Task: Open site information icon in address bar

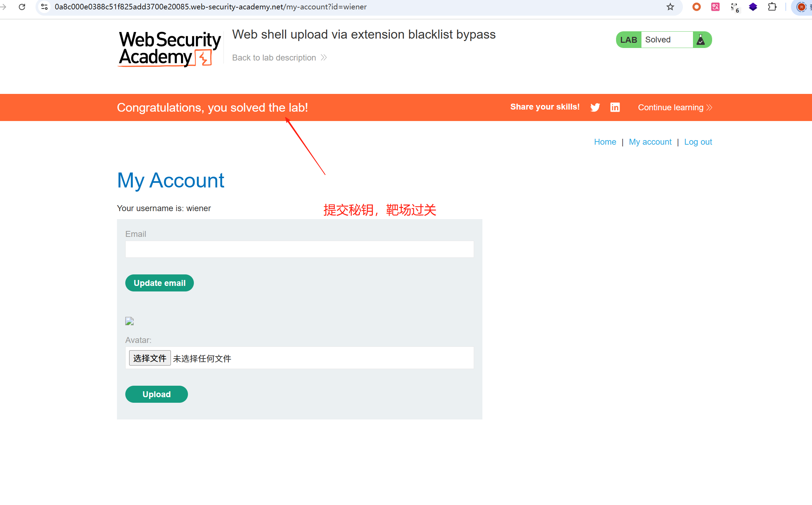Action: [45, 7]
